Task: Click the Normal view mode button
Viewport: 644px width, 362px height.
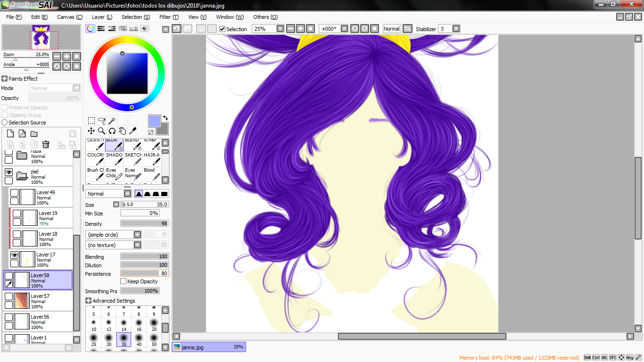Action: point(391,29)
